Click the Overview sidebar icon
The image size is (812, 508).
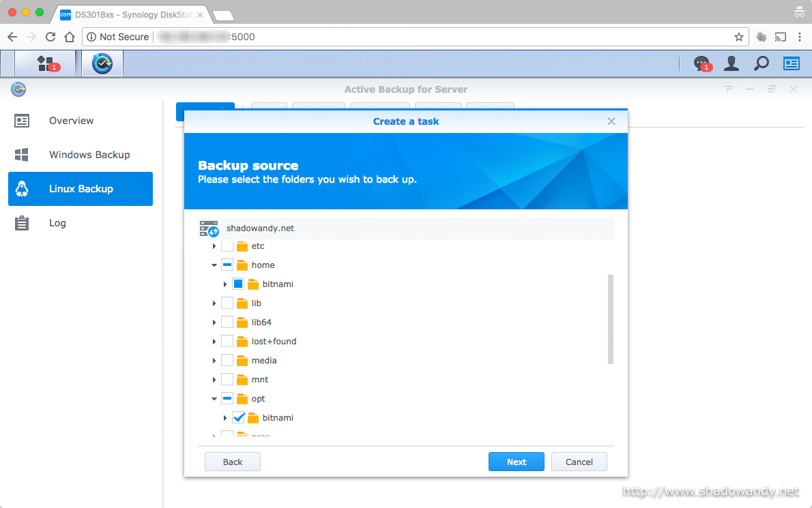click(22, 121)
